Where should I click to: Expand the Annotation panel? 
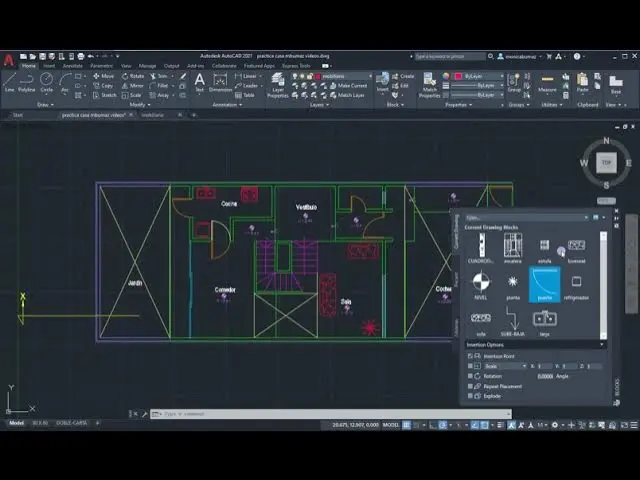(x=227, y=105)
